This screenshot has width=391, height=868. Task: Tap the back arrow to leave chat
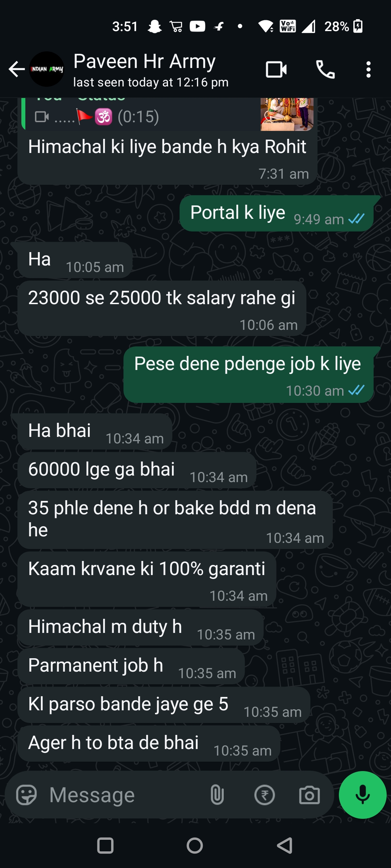tap(17, 69)
